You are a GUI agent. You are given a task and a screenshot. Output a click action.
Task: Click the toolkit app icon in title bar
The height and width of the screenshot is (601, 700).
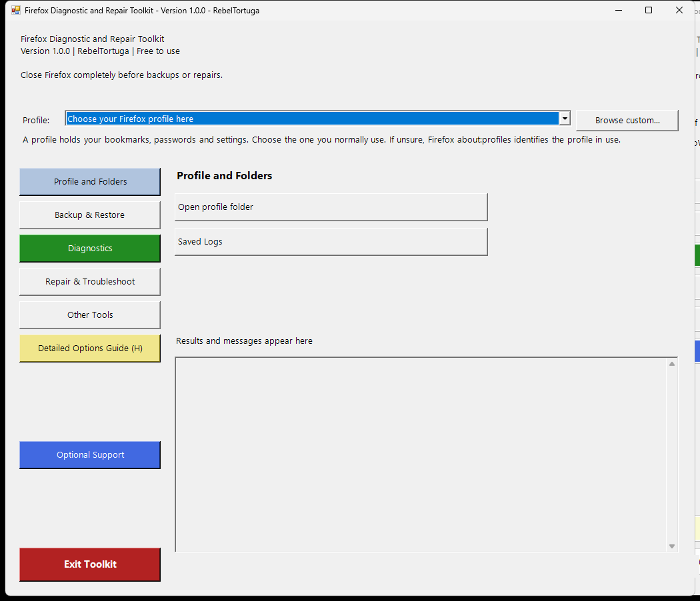pos(15,10)
